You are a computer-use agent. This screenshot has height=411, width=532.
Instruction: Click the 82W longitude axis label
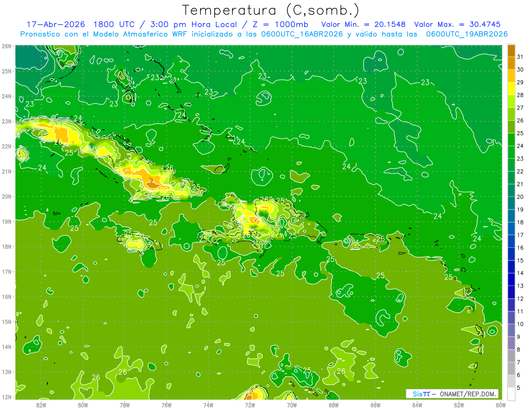41,405
